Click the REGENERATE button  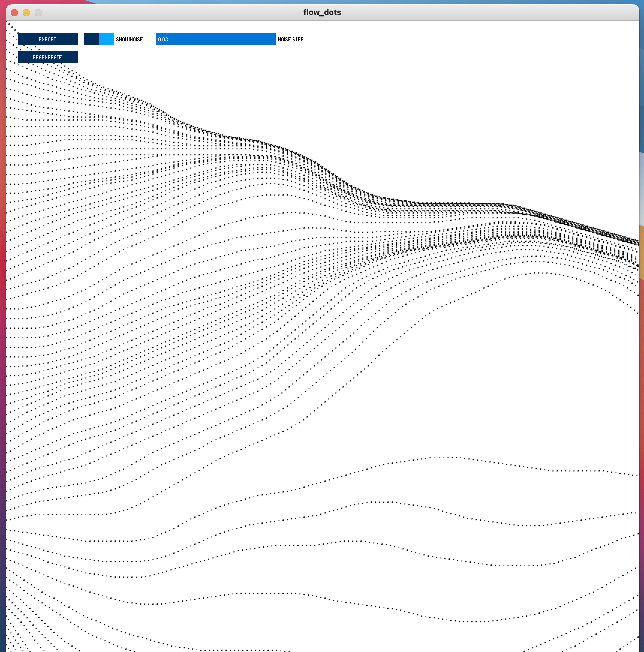tap(48, 57)
